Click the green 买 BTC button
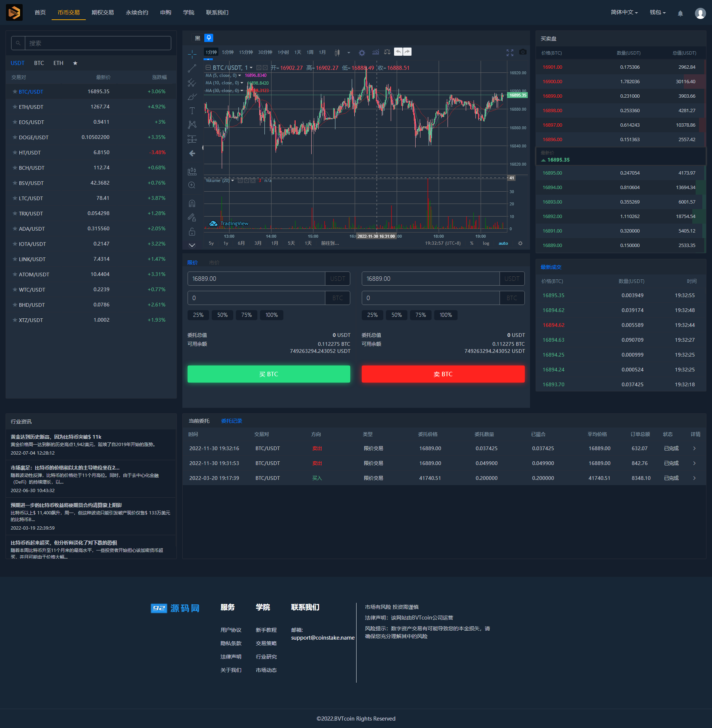 [x=269, y=374]
